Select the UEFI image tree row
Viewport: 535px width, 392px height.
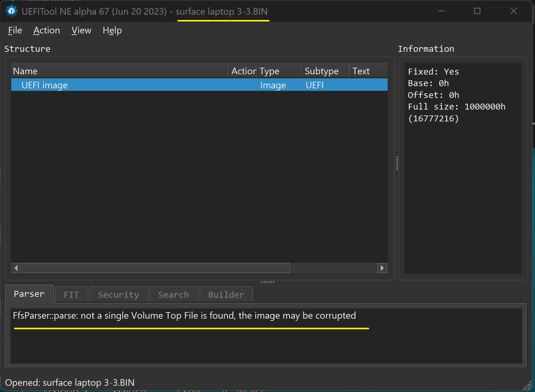(x=45, y=85)
